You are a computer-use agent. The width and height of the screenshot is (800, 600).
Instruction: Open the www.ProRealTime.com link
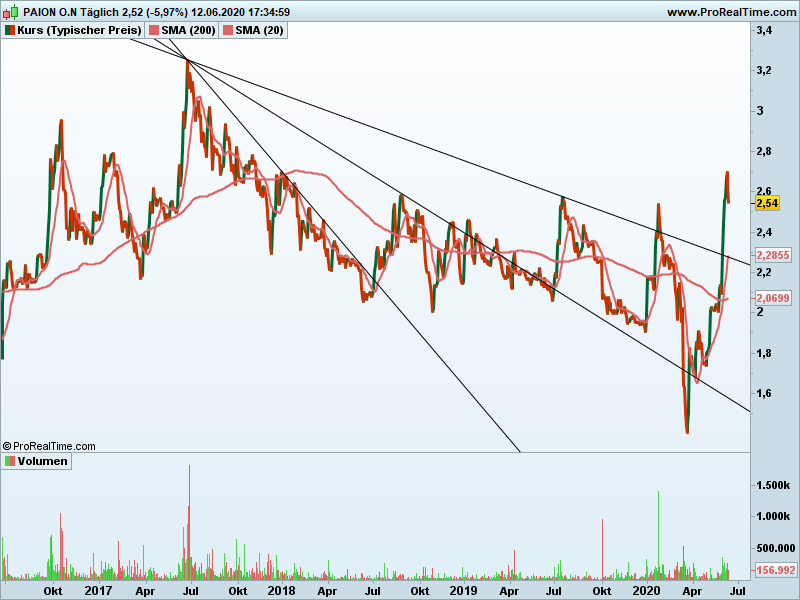tap(730, 12)
